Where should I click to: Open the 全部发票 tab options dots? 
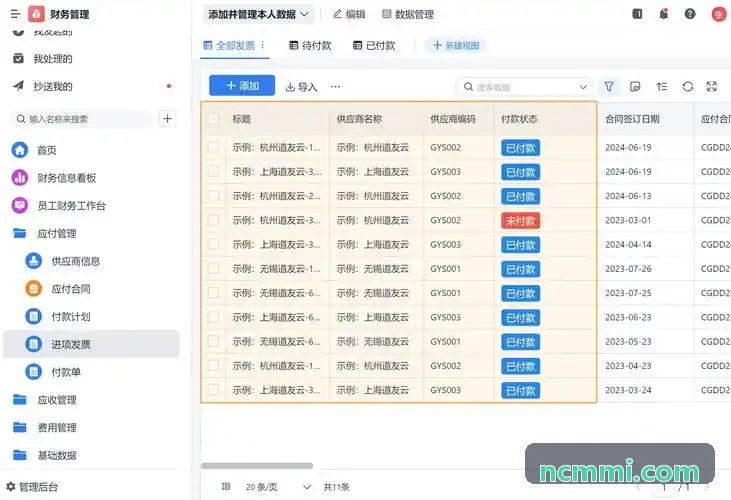[262, 45]
